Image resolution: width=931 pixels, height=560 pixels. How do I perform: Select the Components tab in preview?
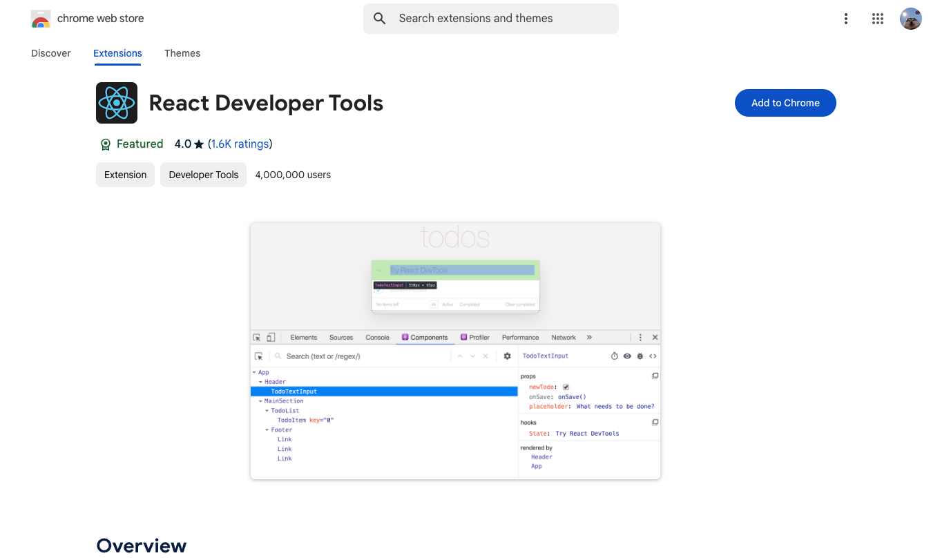[425, 338]
